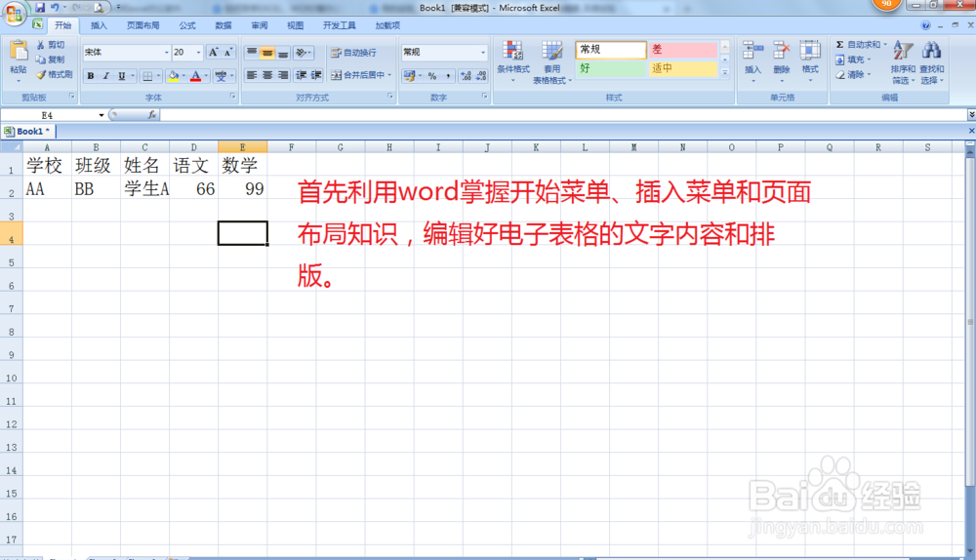Image resolution: width=976 pixels, height=560 pixels.
Task: Open the font size dropdown
Action: (x=198, y=53)
